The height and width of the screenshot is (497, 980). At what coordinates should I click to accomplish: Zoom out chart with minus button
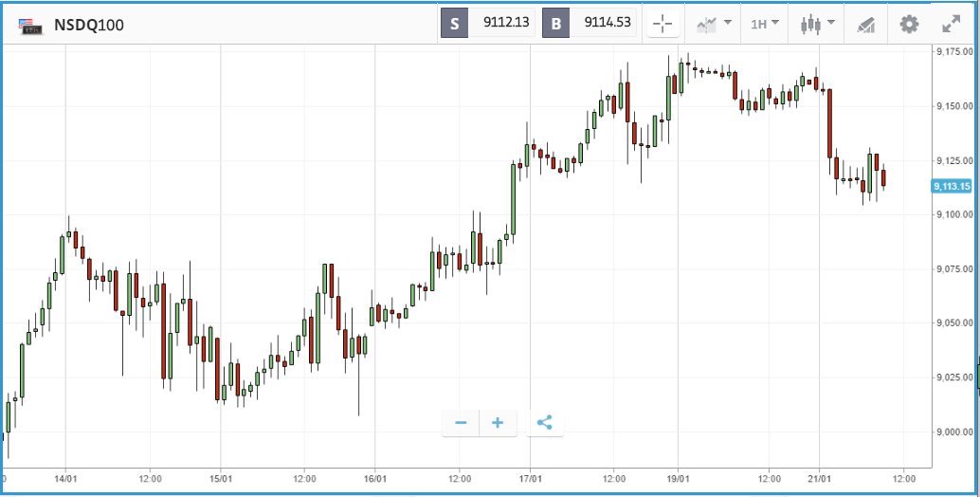tap(461, 423)
